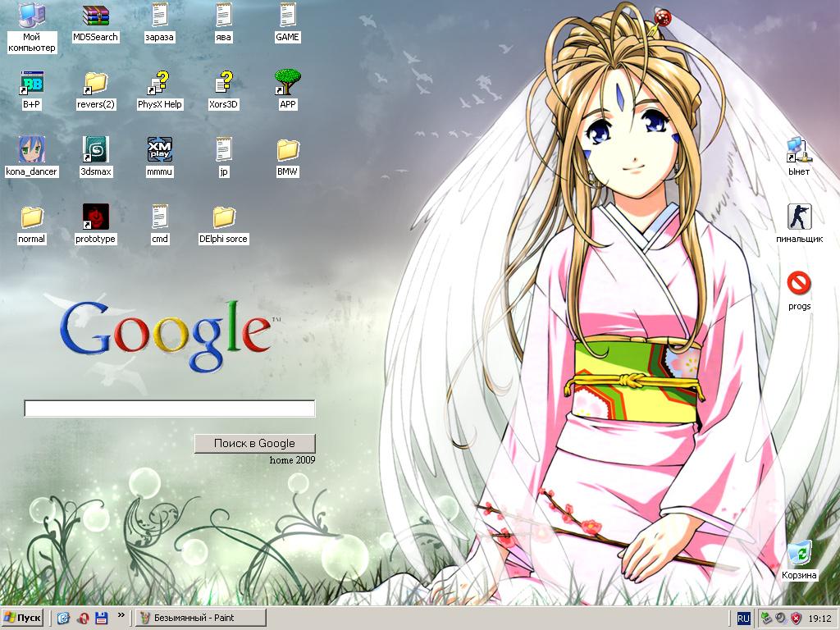Screen dimensions: 840x630
Task: Click the kona_dancer desktop icon
Action: pos(32,150)
